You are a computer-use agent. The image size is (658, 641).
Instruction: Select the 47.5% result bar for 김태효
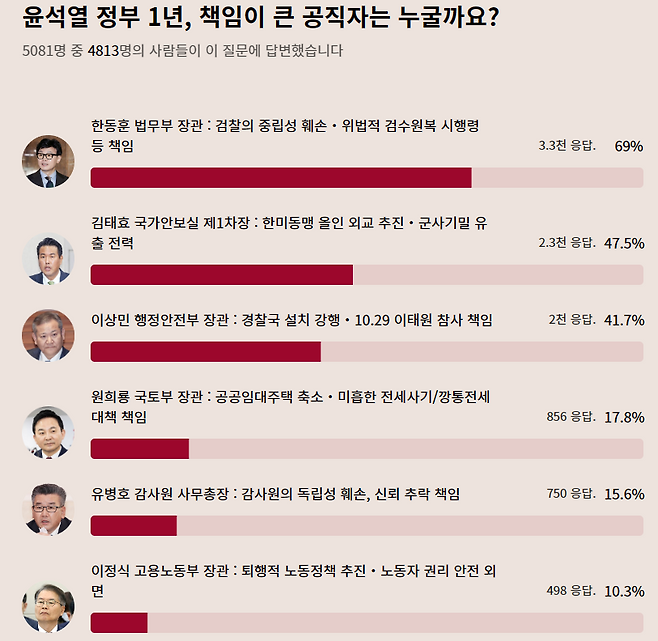367,275
